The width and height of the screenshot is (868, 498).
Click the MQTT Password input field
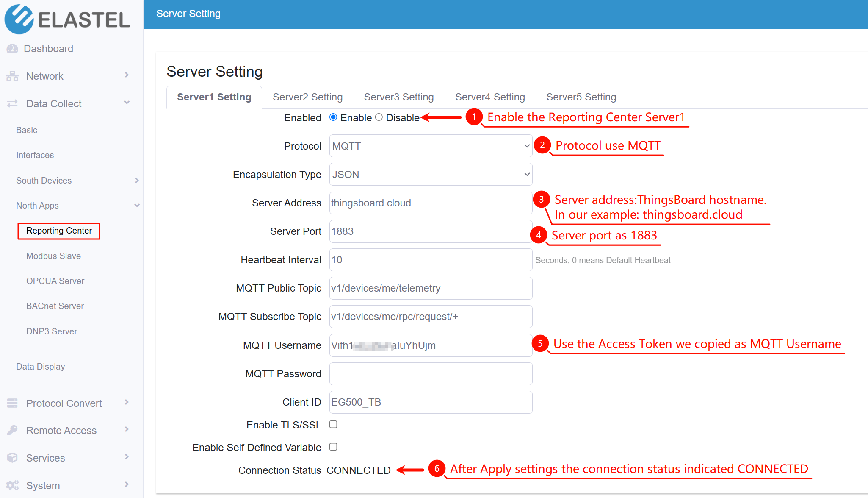430,373
